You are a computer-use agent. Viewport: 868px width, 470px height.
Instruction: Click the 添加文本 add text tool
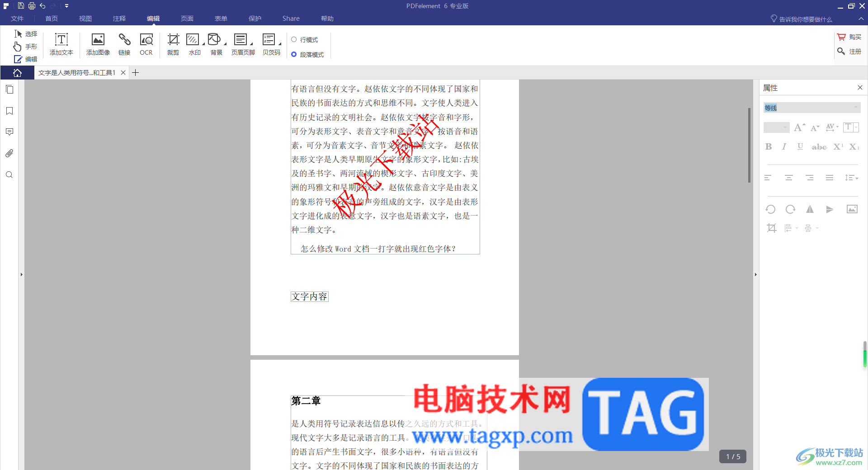[61, 44]
